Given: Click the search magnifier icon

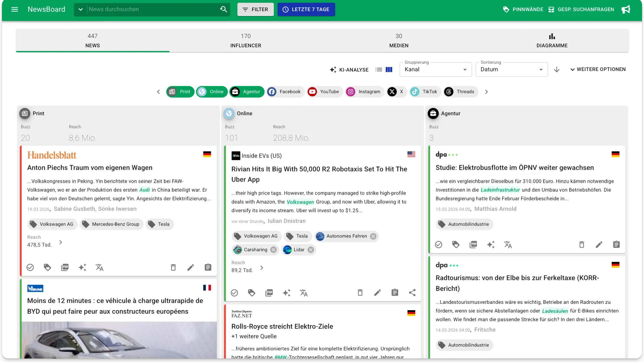Looking at the screenshot, I should point(223,9).
